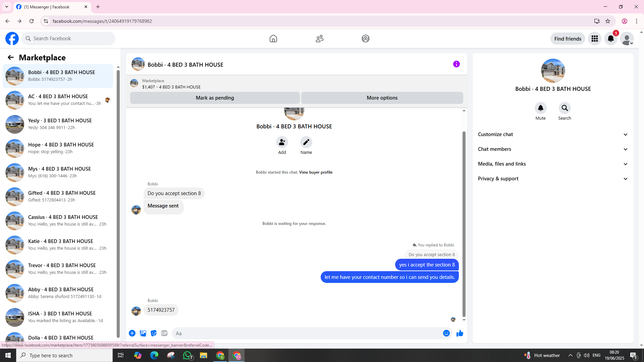Choose a GIF in composer
The height and width of the screenshot is (362, 644).
coord(164,333)
